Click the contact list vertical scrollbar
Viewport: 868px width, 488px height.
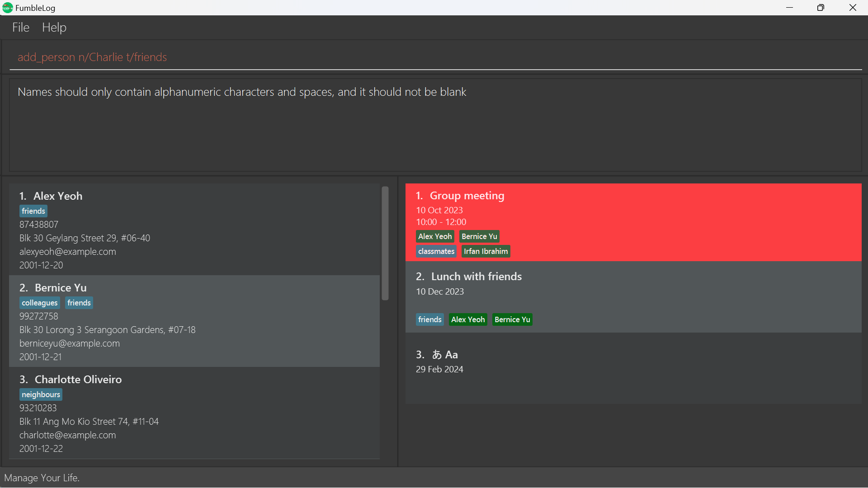pyautogui.click(x=385, y=244)
